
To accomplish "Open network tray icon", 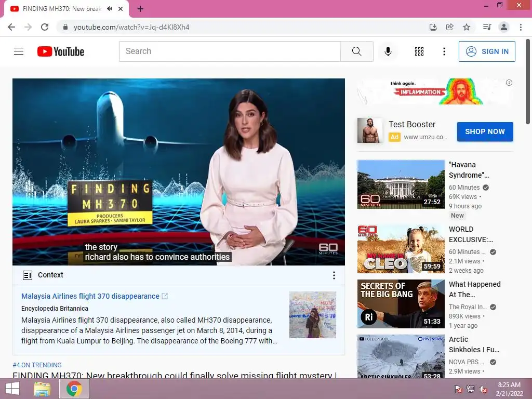I will [x=471, y=389].
